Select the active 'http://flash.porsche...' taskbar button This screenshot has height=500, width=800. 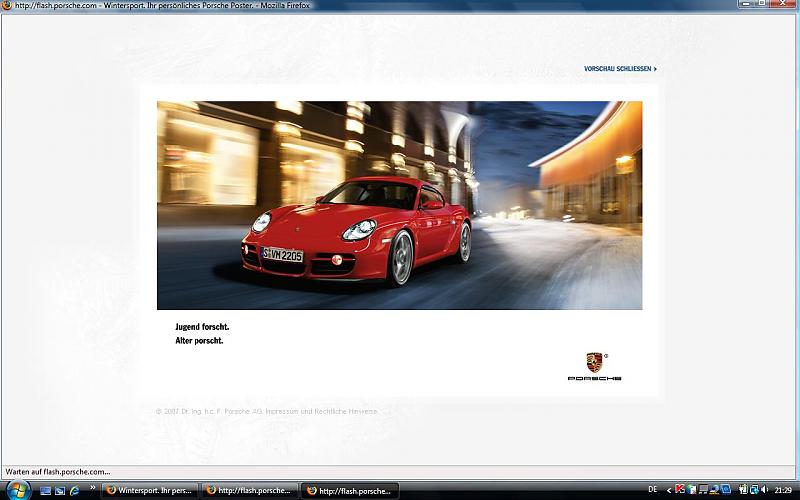[x=350, y=491]
